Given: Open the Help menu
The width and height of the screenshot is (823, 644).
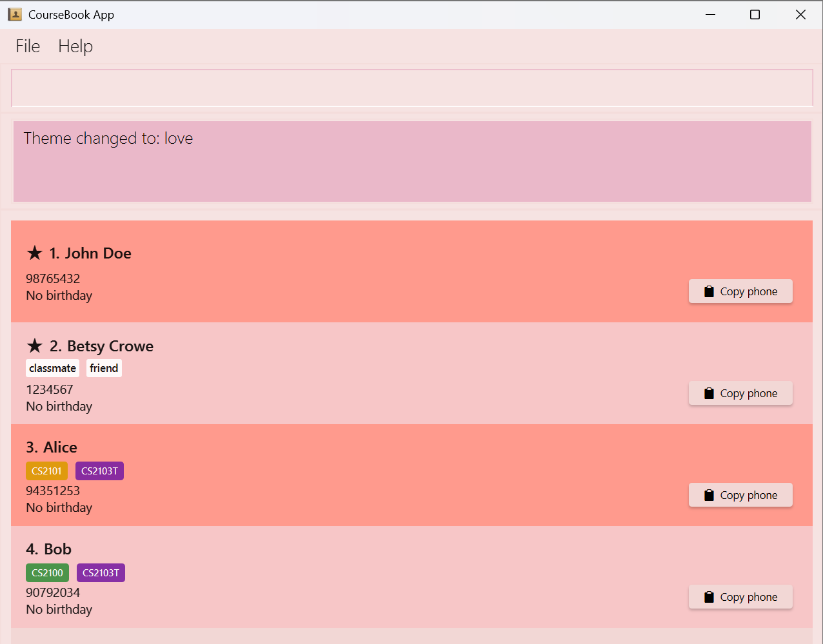Looking at the screenshot, I should [x=75, y=46].
